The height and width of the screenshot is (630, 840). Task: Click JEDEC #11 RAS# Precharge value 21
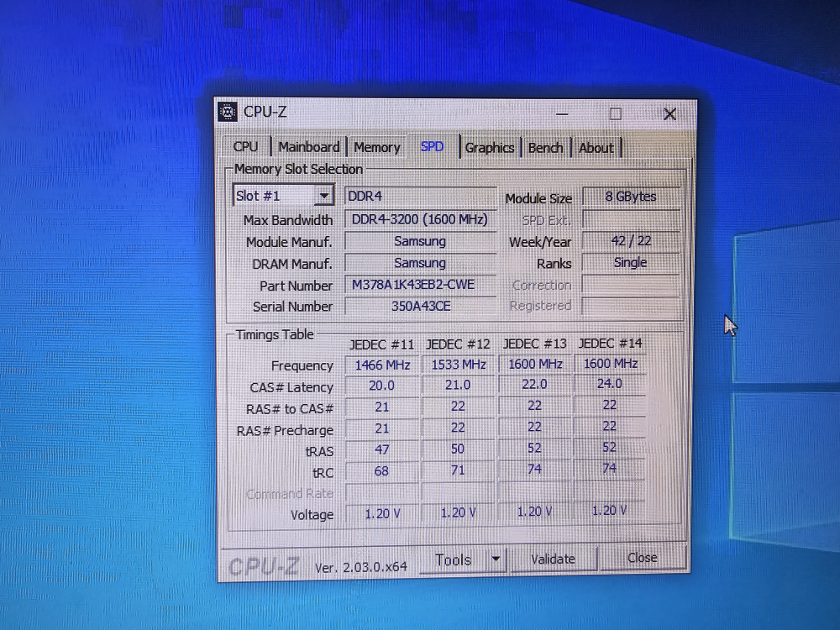click(x=382, y=428)
